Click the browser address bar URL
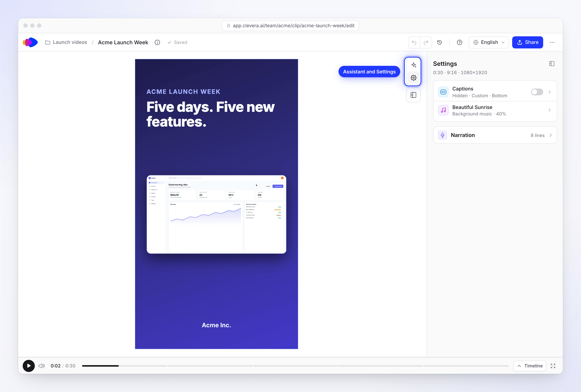 pos(290,26)
